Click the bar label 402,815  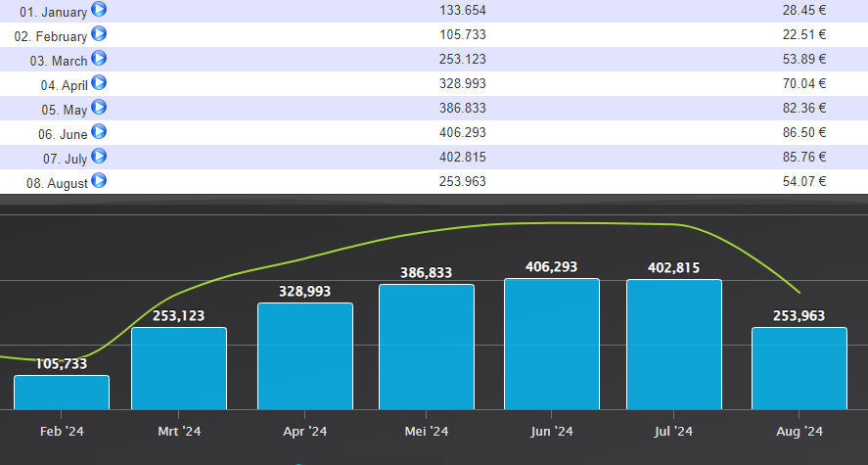click(x=674, y=268)
